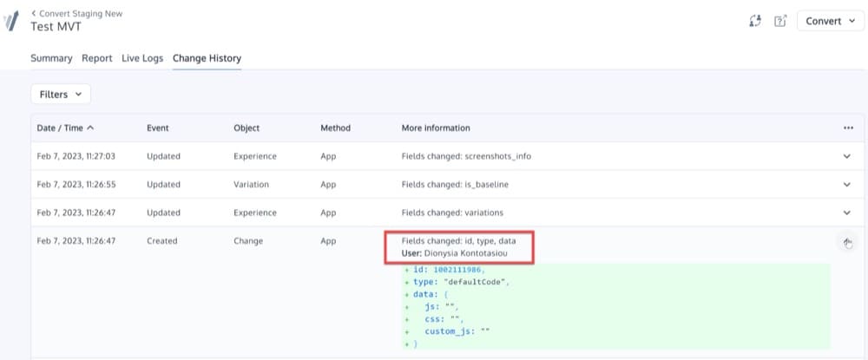
Task: Click the Created event cell
Action: tap(162, 240)
